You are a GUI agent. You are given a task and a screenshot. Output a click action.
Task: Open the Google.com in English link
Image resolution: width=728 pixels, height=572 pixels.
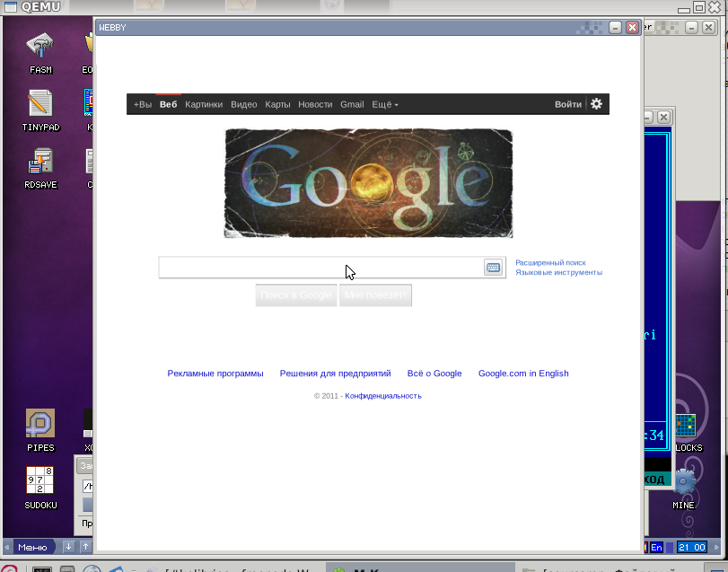[x=523, y=374]
